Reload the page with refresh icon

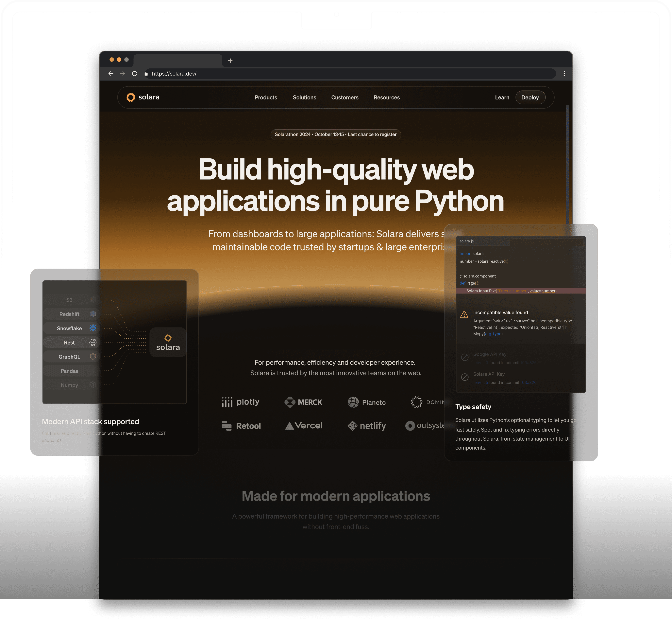[x=135, y=73]
